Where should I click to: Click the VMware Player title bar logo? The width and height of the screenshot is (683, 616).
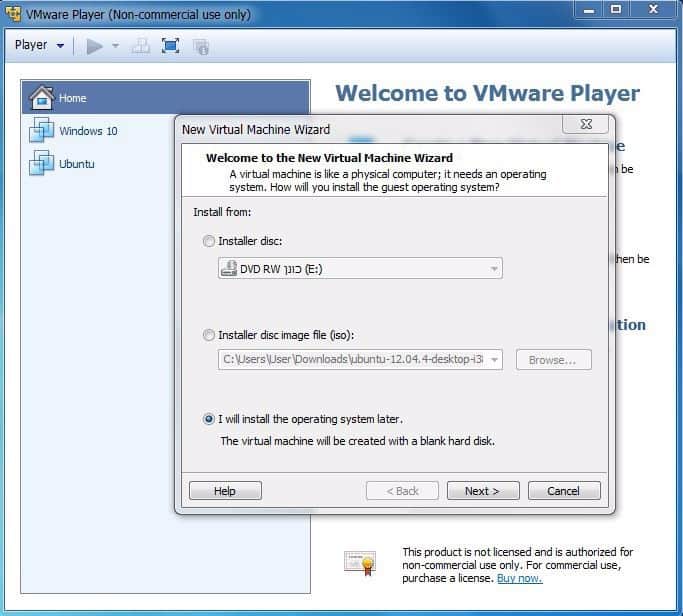tap(14, 14)
